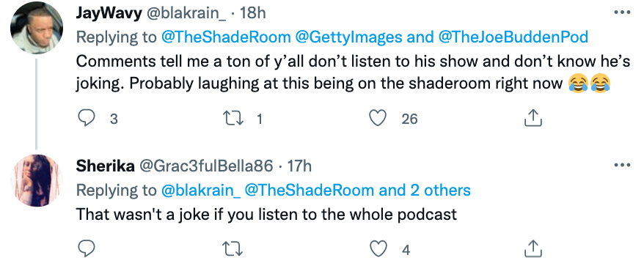Open JayWavy's display name profile

(109, 13)
